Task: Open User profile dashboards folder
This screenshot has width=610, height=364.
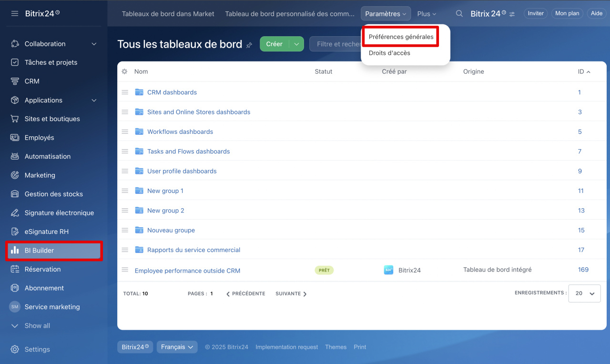Action: click(182, 171)
